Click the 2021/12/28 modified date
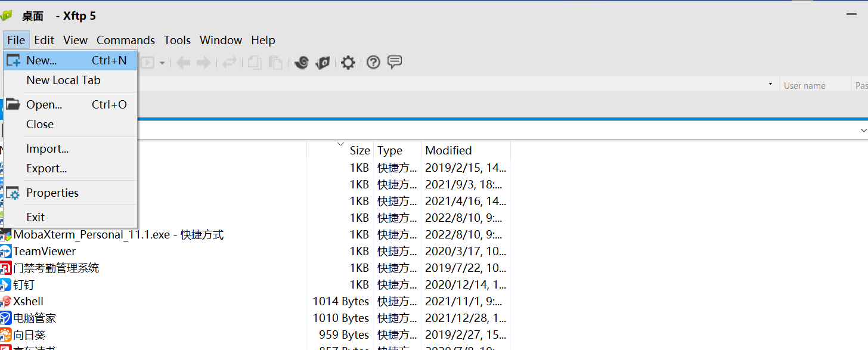Screen dimensions: 868x350 pyautogui.click(x=466, y=318)
